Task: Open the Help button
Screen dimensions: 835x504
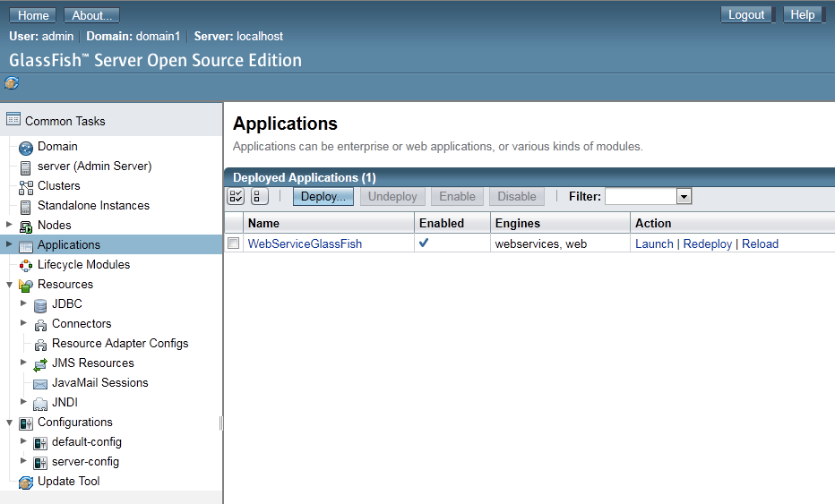Action: (x=802, y=15)
